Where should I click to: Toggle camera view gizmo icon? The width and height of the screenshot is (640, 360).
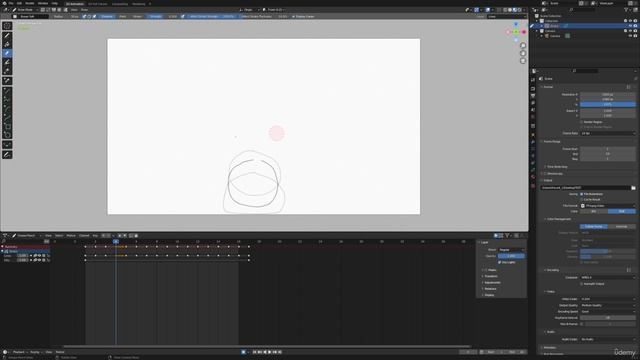523,61
